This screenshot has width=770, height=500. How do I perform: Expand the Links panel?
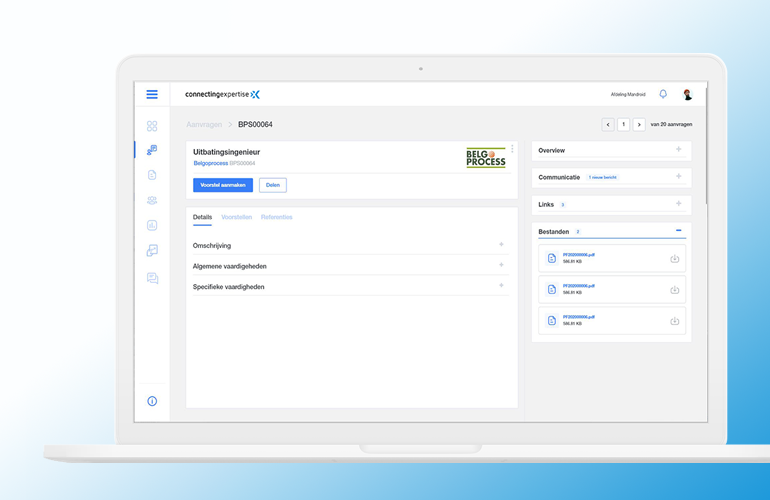(679, 203)
